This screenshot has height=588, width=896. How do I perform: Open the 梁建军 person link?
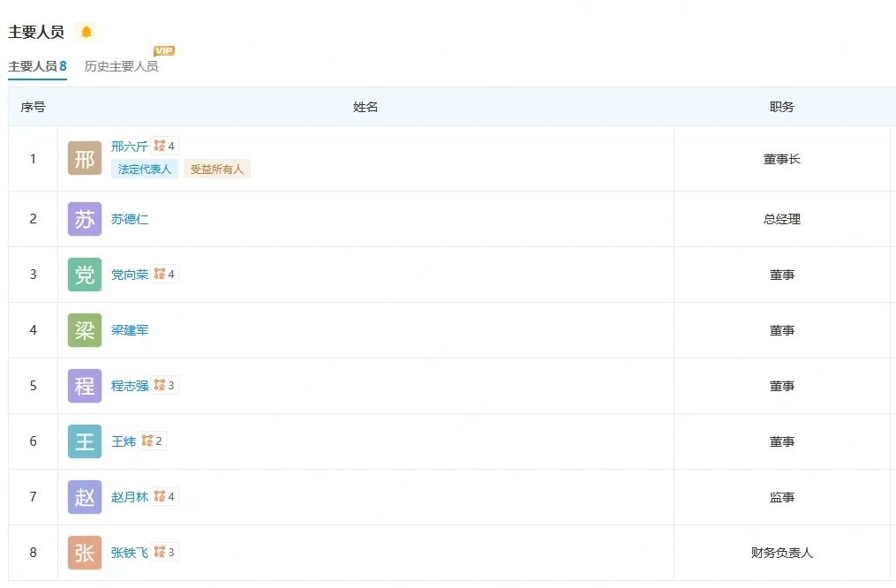tap(130, 329)
